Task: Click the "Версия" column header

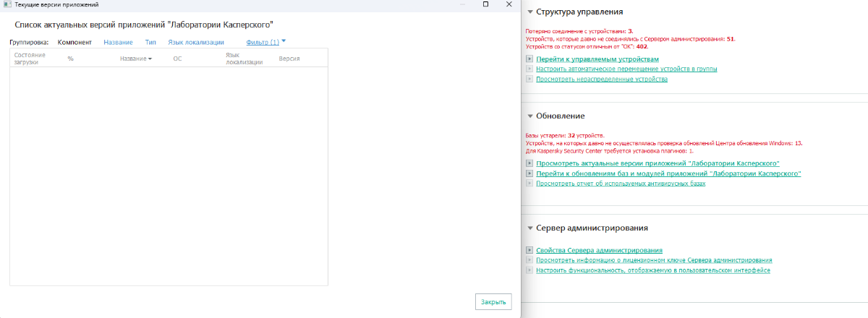Action: pos(289,58)
